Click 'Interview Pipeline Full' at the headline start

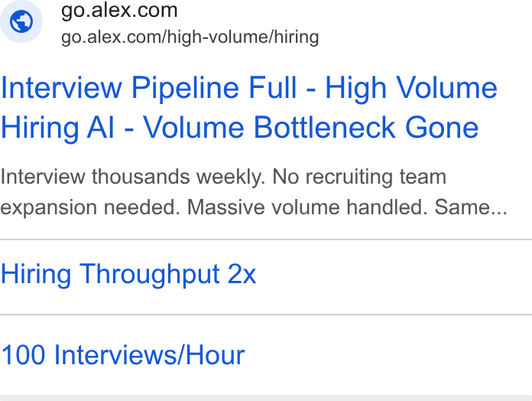pyautogui.click(x=149, y=88)
